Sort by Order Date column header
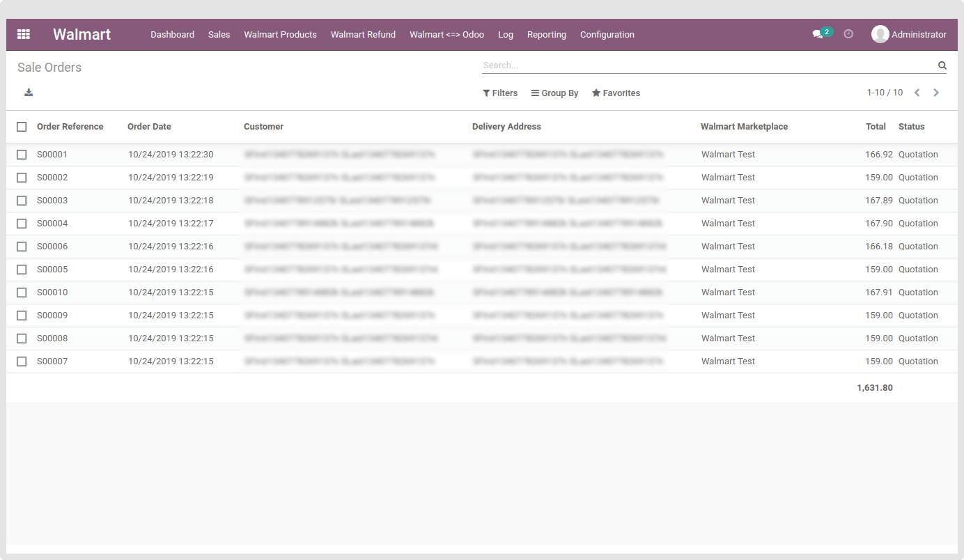 [149, 127]
